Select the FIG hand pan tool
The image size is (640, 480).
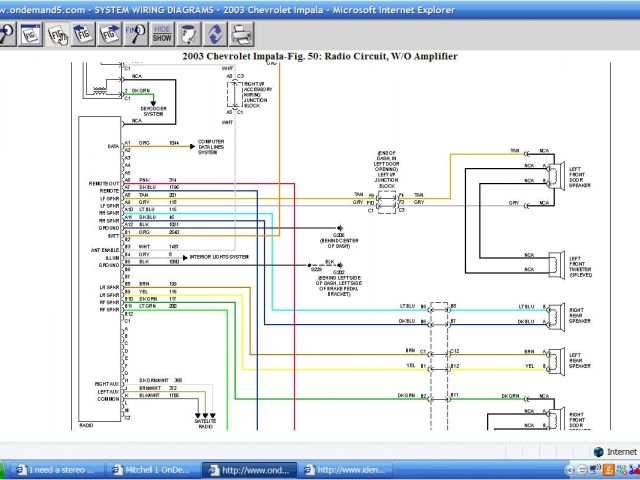[58, 33]
